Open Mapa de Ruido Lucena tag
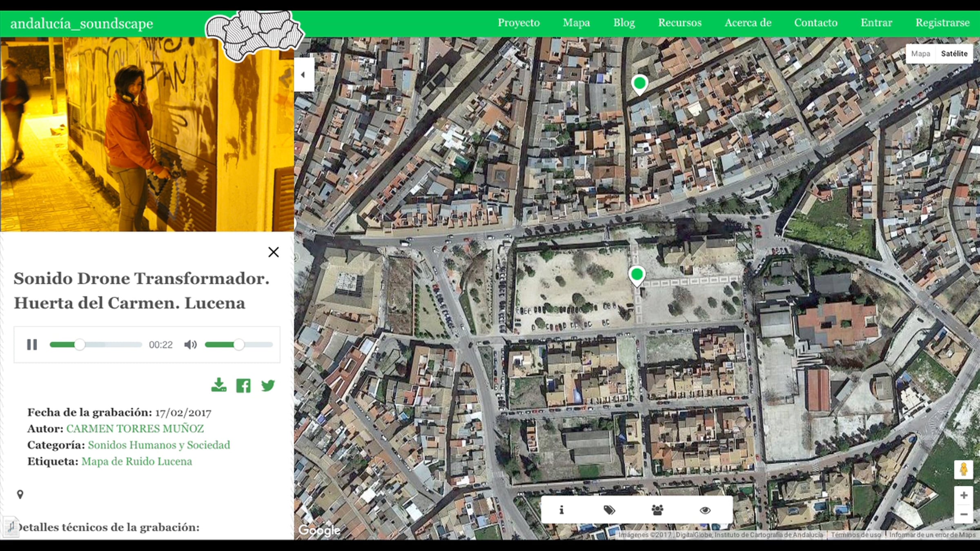980x551 pixels. point(136,461)
